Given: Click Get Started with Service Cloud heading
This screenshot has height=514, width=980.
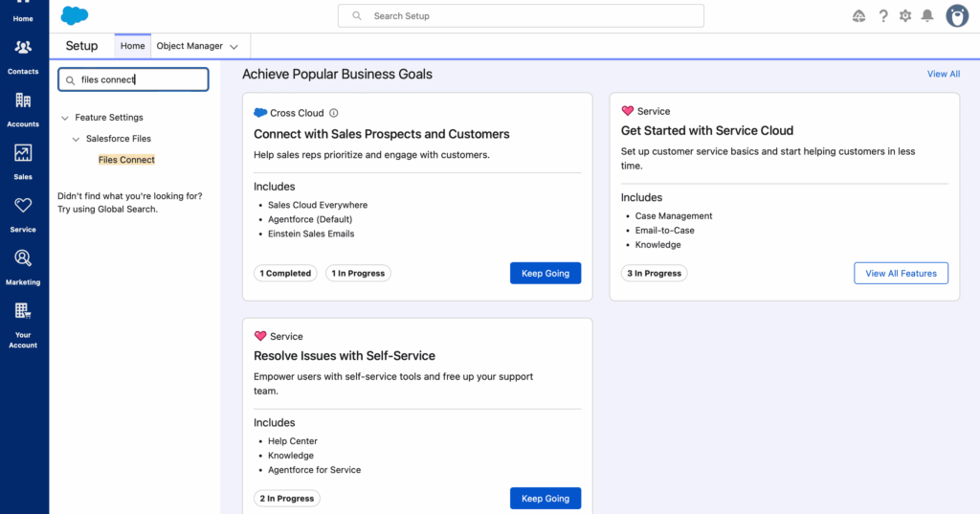Looking at the screenshot, I should pyautogui.click(x=707, y=131).
